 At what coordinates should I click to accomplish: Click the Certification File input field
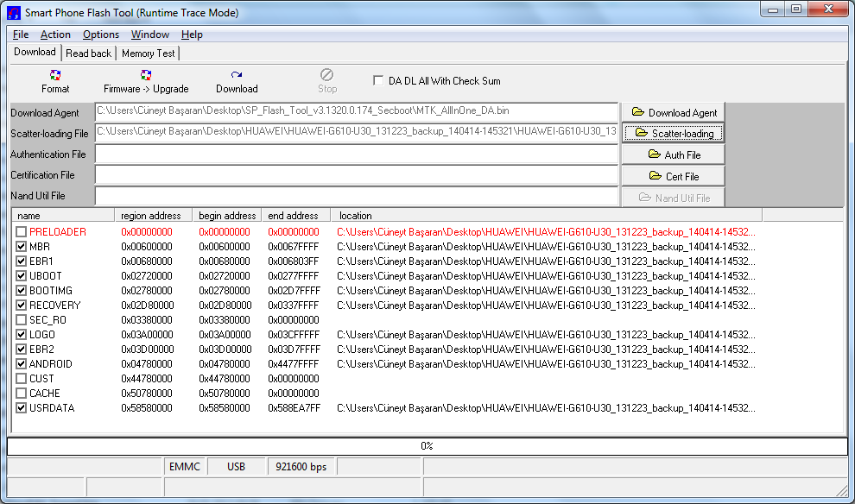coord(357,175)
